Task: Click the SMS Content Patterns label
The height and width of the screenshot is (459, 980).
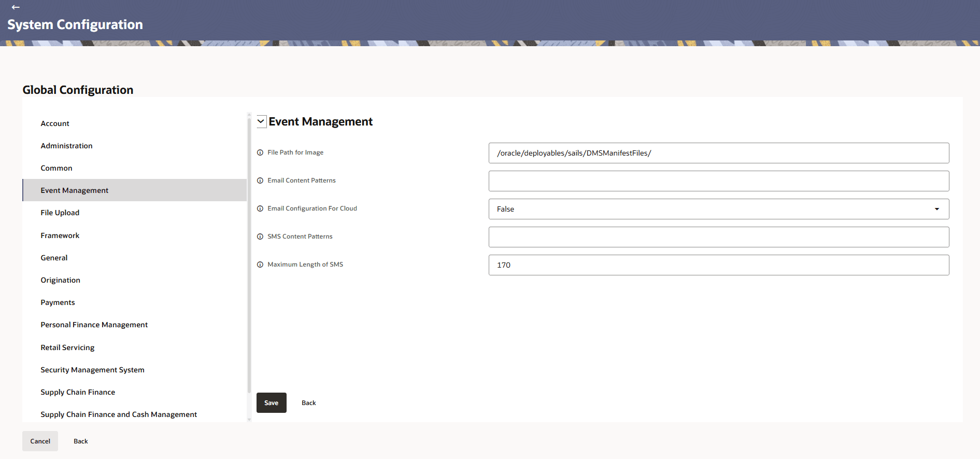Action: tap(300, 237)
